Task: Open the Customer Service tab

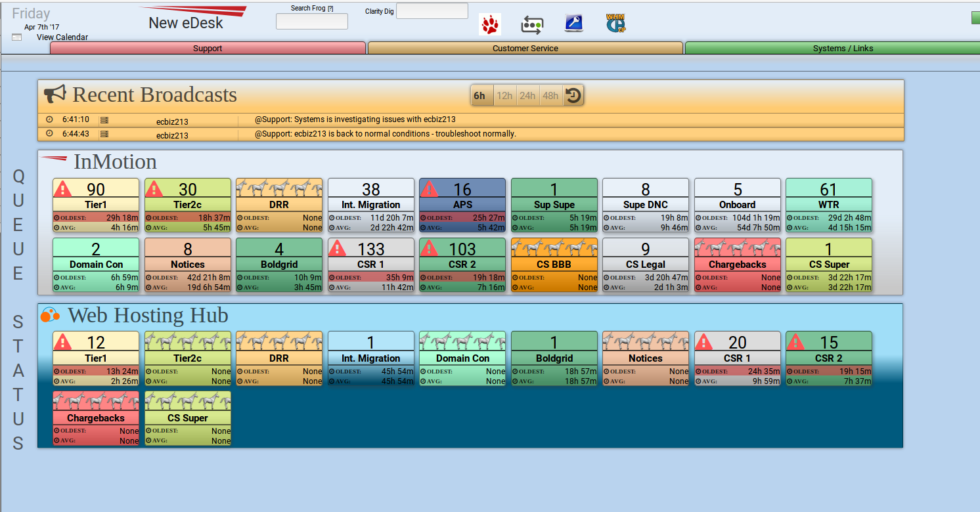Action: tap(525, 48)
